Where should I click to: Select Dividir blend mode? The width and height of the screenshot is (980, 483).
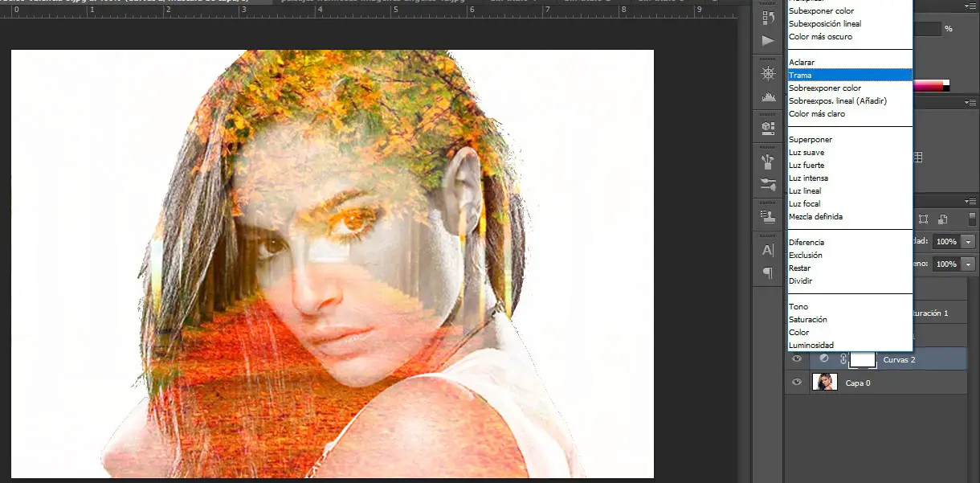849,280
